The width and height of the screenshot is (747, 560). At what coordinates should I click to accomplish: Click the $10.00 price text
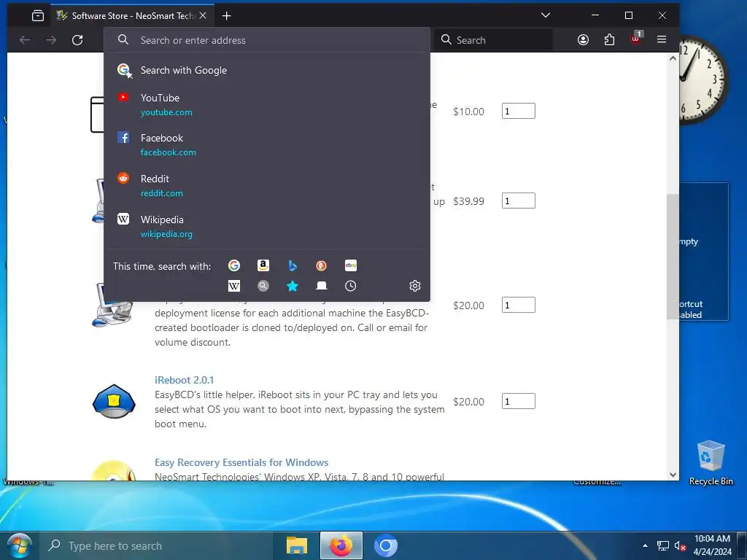coord(468,112)
